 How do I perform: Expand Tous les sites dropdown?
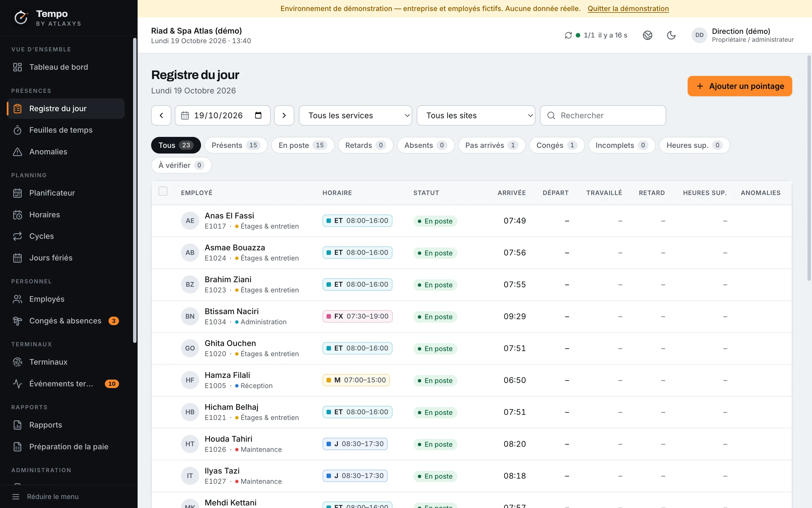tap(476, 116)
